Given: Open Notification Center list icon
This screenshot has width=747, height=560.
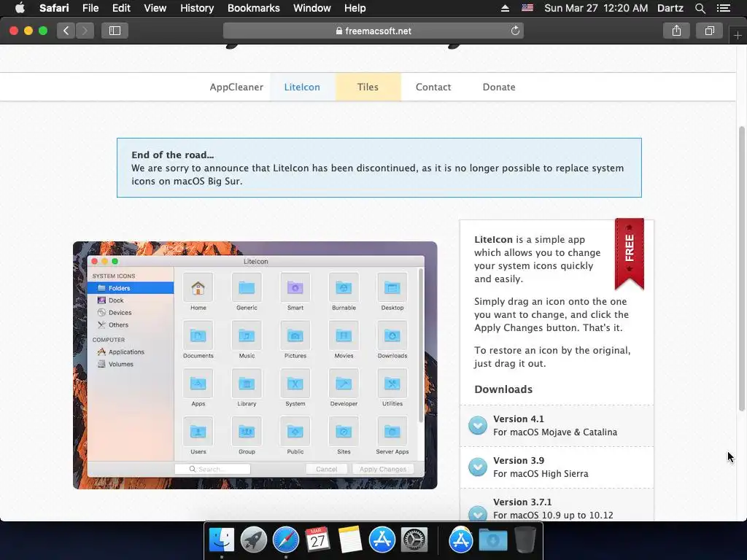Looking at the screenshot, I should coord(724,8).
